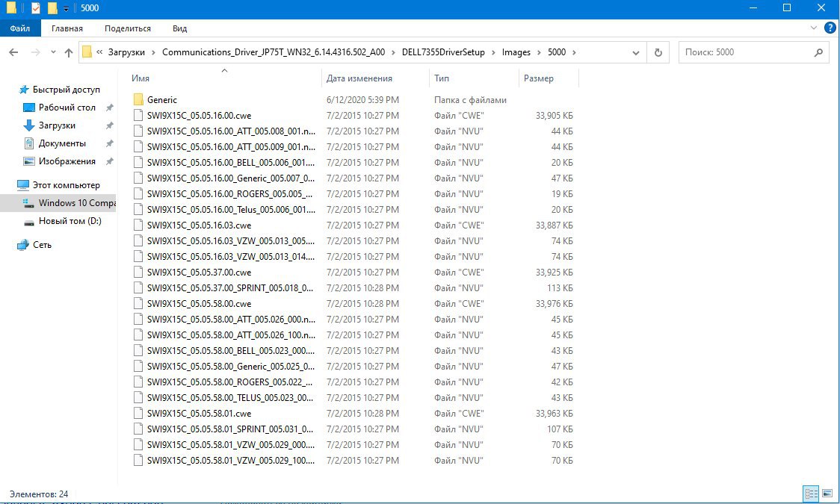Click the Папка с файлами type cell

point(470,100)
